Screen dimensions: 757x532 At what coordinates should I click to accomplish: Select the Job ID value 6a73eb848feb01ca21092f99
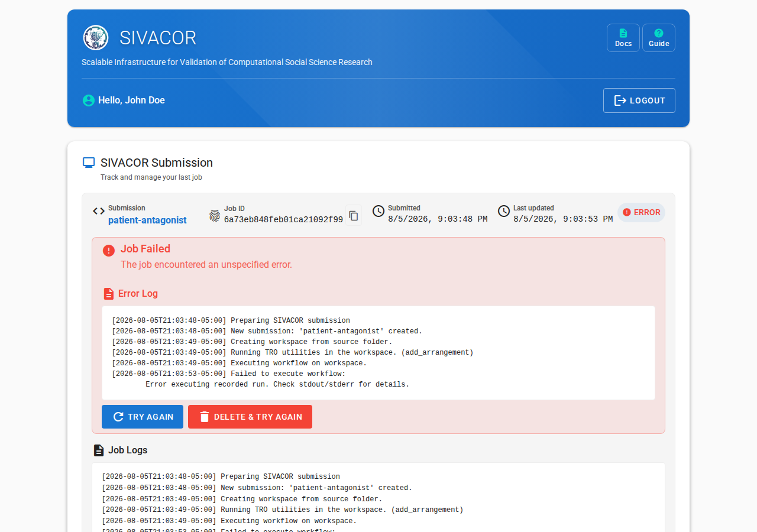[283, 220]
